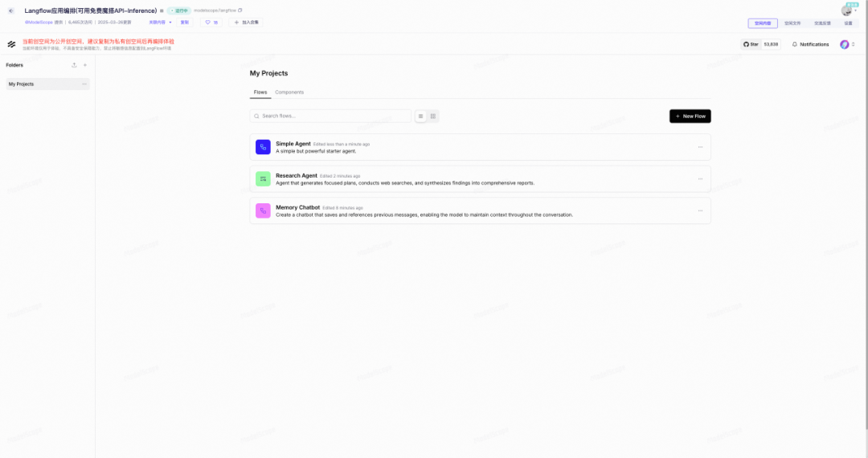868x458 pixels.
Task: Click the Langflow logo icon
Action: tap(11, 44)
